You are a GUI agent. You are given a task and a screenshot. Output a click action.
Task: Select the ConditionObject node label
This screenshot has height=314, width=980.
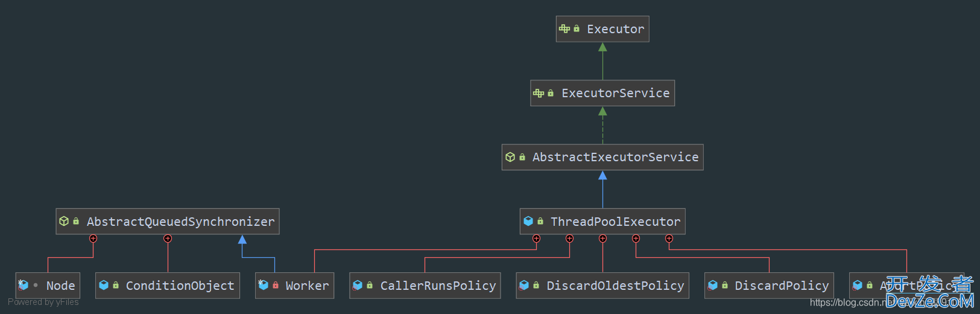tap(180, 286)
